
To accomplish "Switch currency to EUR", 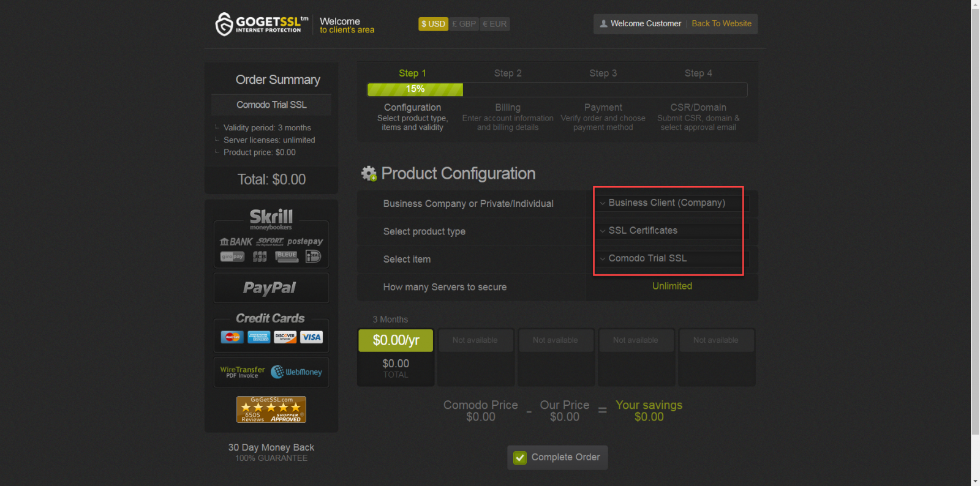I will [495, 24].
